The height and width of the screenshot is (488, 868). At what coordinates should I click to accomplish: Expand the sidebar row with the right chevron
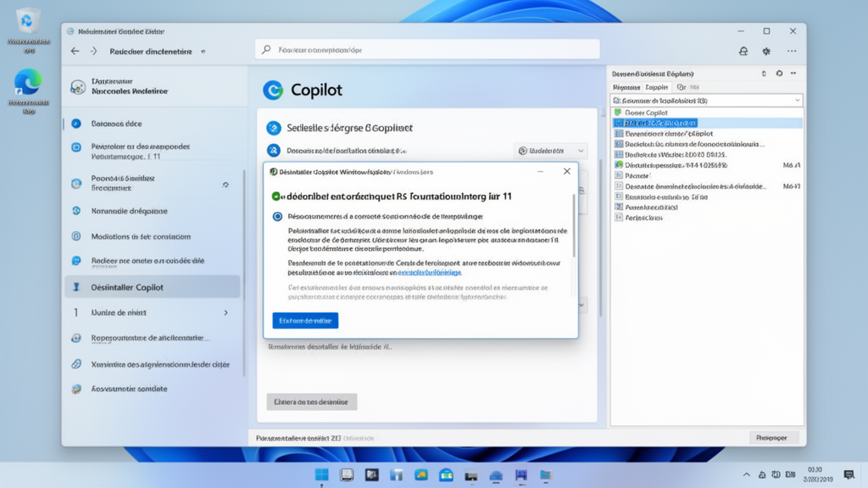(225, 313)
